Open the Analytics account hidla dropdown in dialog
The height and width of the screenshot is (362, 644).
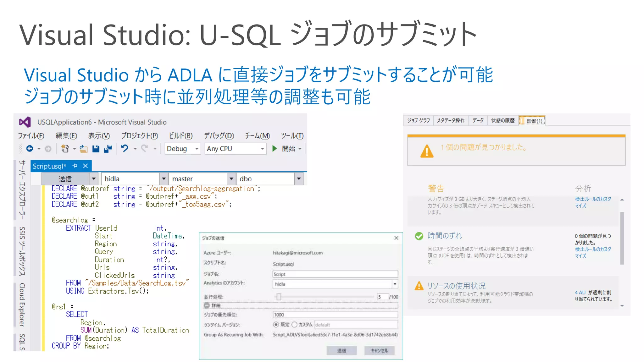[x=395, y=284]
